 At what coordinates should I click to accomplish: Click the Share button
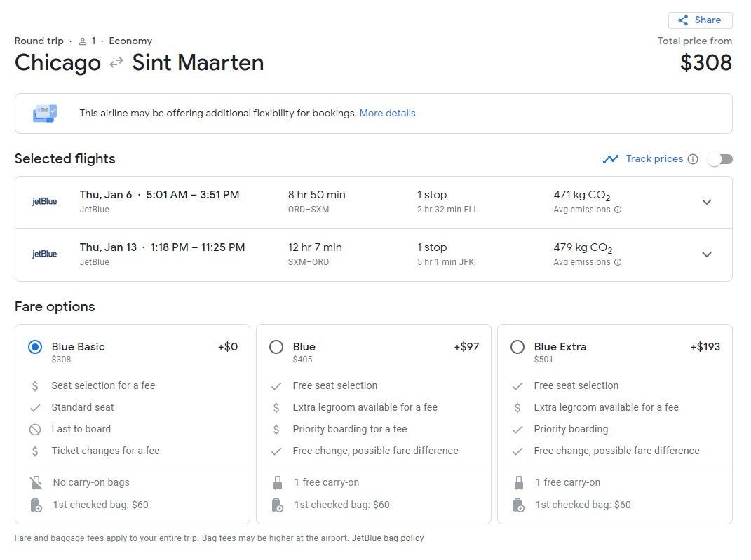coord(700,20)
